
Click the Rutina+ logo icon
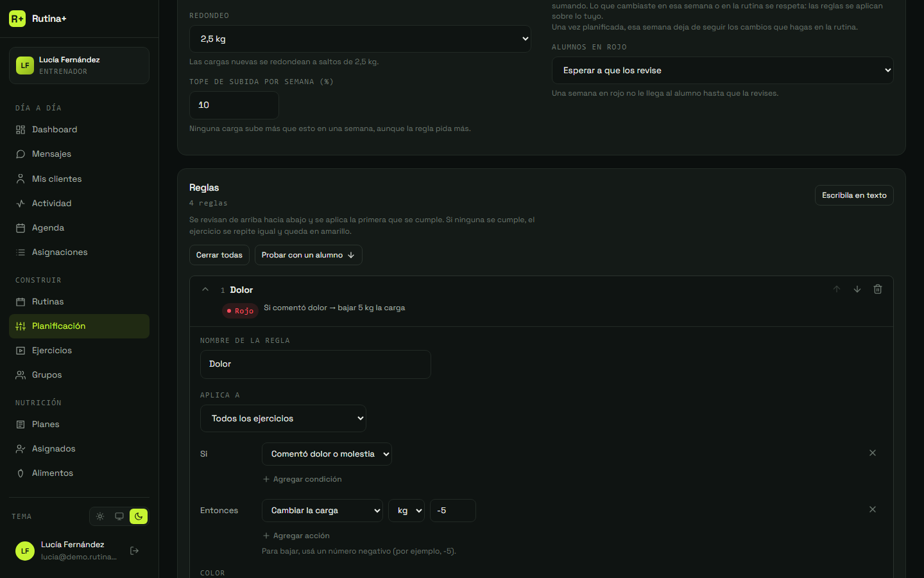click(17, 19)
